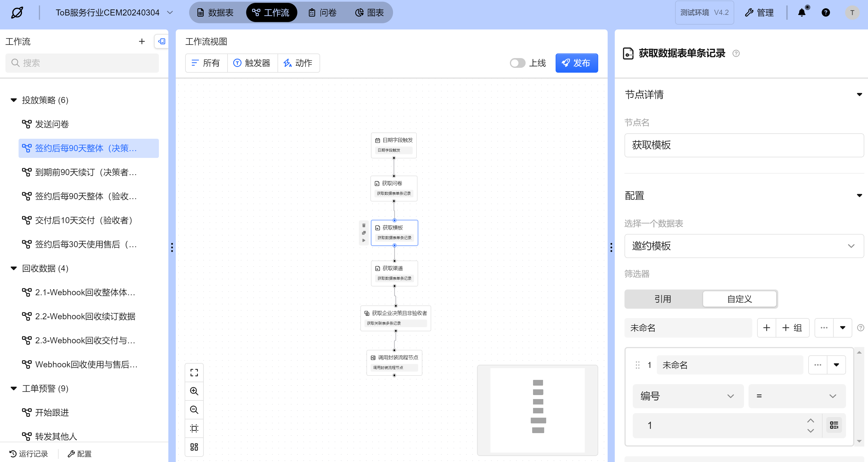Click the auto layout grid icon
868x462 pixels.
(x=194, y=447)
